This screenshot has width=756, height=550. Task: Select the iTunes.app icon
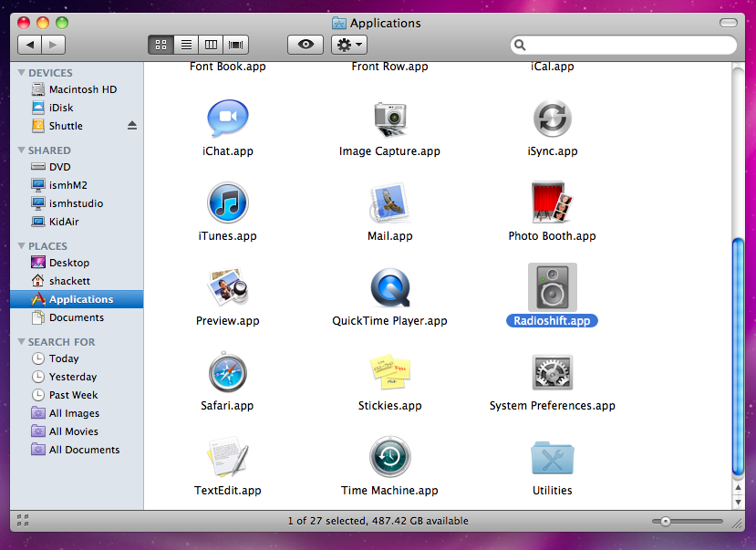click(x=228, y=202)
